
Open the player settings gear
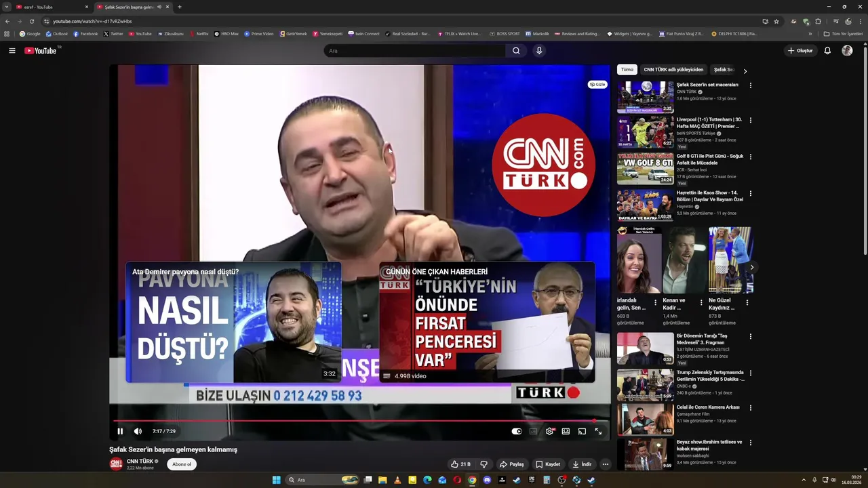click(549, 431)
